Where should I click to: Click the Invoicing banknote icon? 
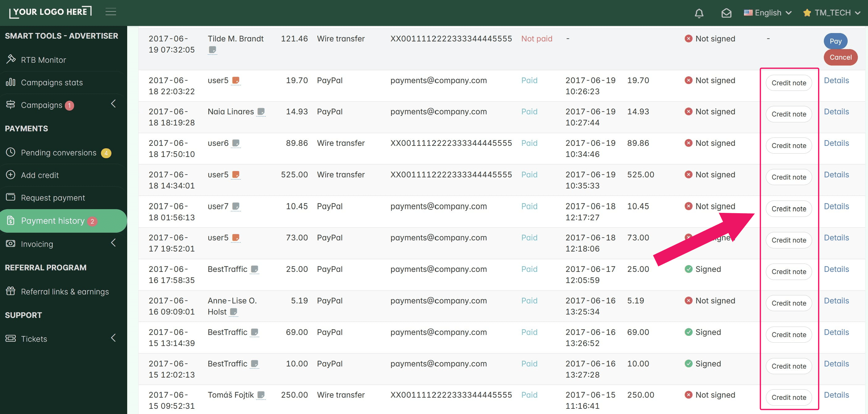coord(11,243)
